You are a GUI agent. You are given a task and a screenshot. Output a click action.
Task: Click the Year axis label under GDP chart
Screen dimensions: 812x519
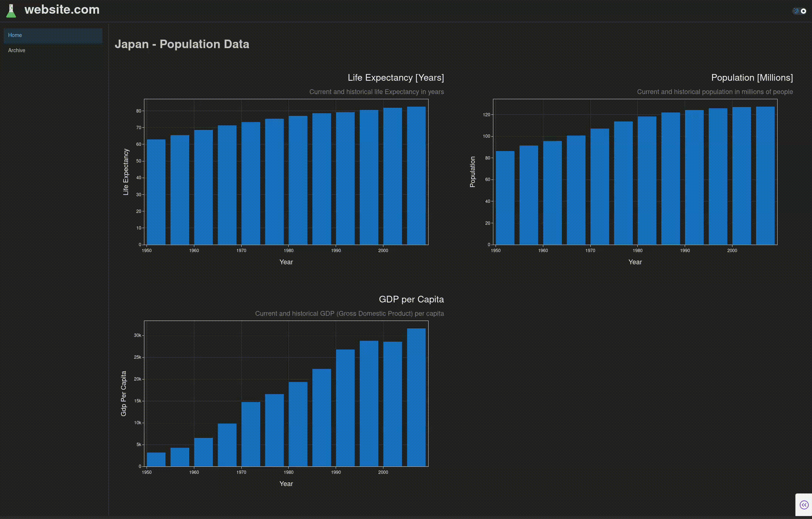click(286, 484)
